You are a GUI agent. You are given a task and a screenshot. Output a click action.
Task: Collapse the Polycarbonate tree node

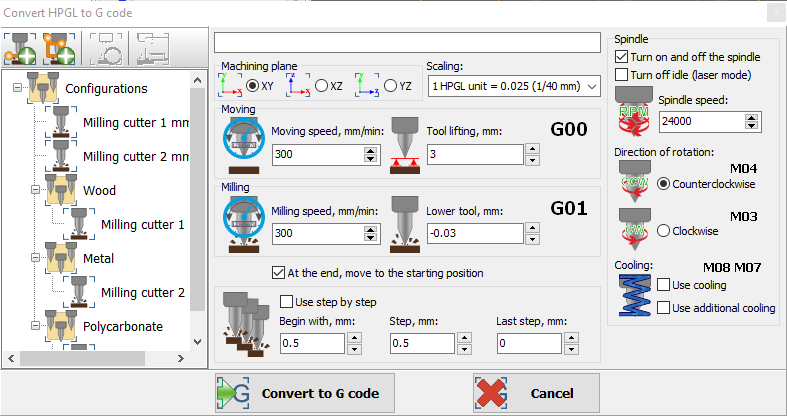tap(35, 326)
